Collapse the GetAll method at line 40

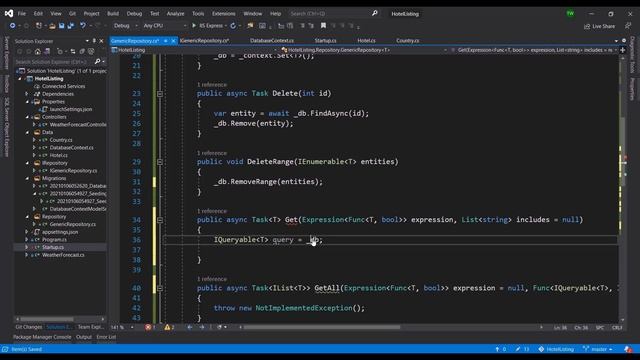pyautogui.click(x=160, y=288)
